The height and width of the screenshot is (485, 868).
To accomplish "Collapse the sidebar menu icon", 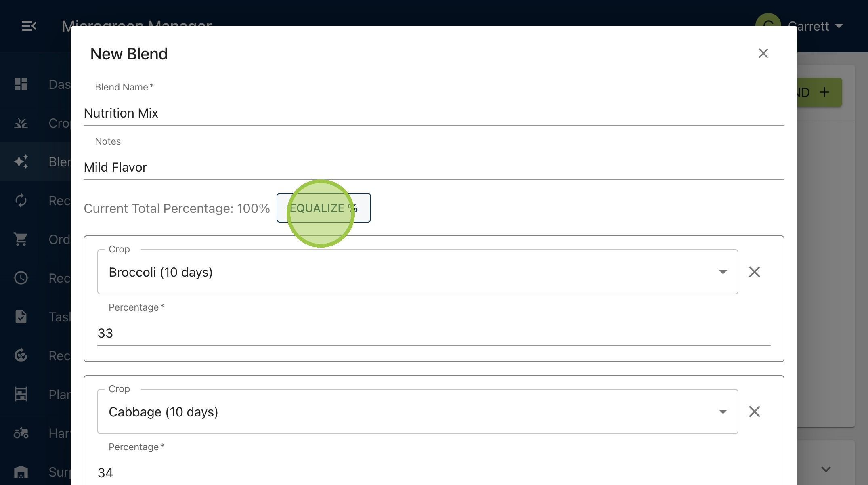I will [29, 26].
